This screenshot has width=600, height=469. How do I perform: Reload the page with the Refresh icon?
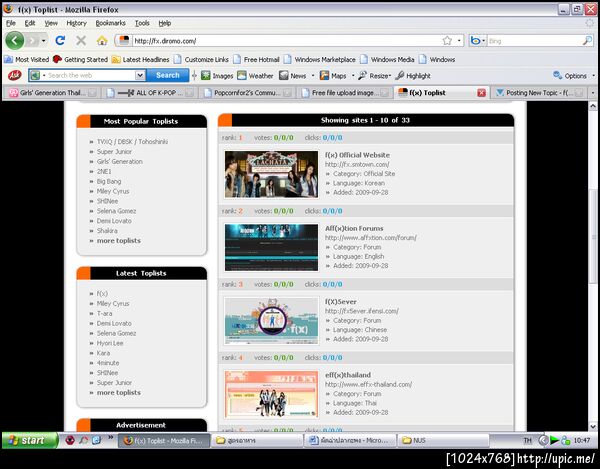pos(60,41)
